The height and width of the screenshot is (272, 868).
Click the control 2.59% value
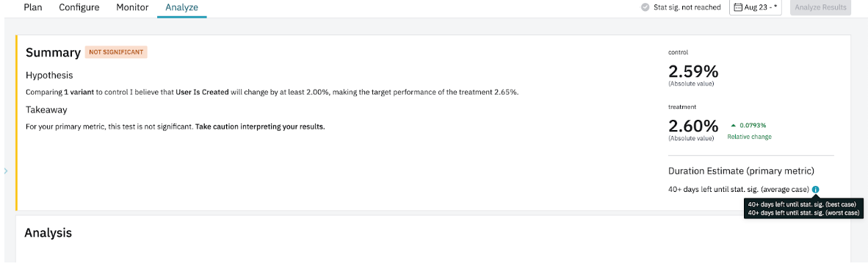point(693,71)
